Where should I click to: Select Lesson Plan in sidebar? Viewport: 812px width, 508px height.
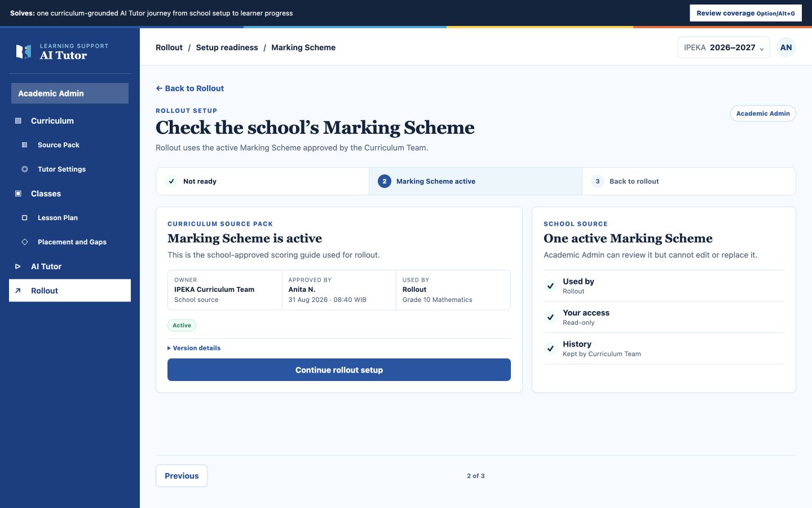[70, 218]
